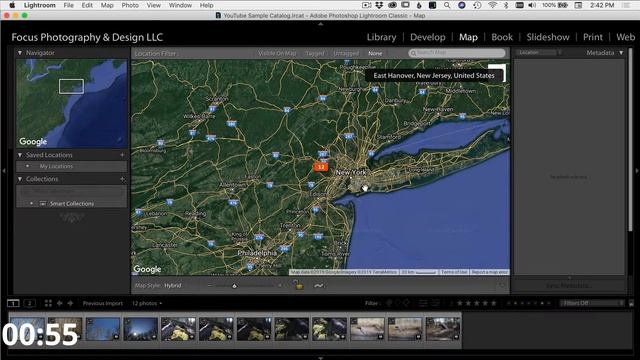Click the orange 12-photo map marker

pos(321,167)
